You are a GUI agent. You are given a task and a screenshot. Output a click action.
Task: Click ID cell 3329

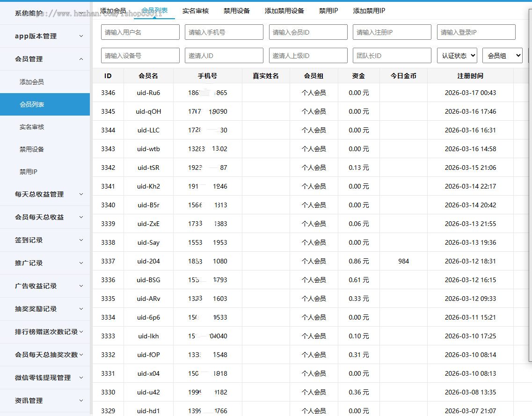tap(108, 411)
